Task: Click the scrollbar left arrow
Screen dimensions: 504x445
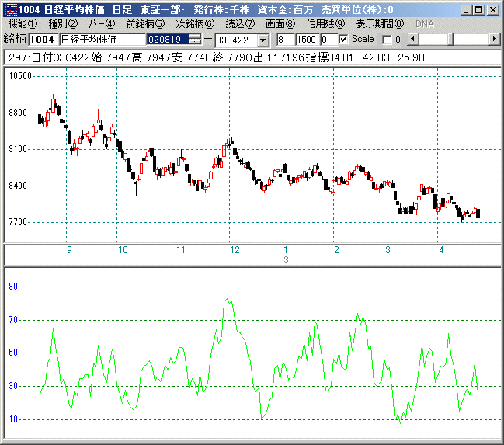Action: 413,40
